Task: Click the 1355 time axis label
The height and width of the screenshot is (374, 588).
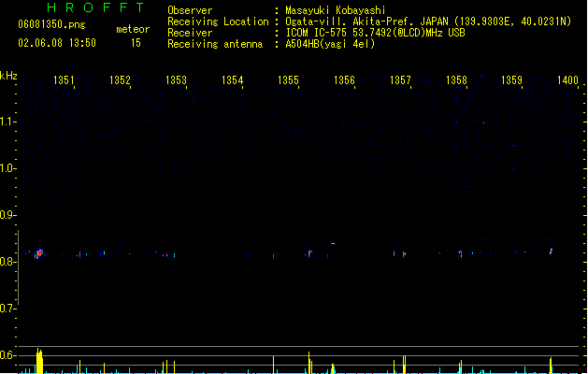Action: point(288,80)
